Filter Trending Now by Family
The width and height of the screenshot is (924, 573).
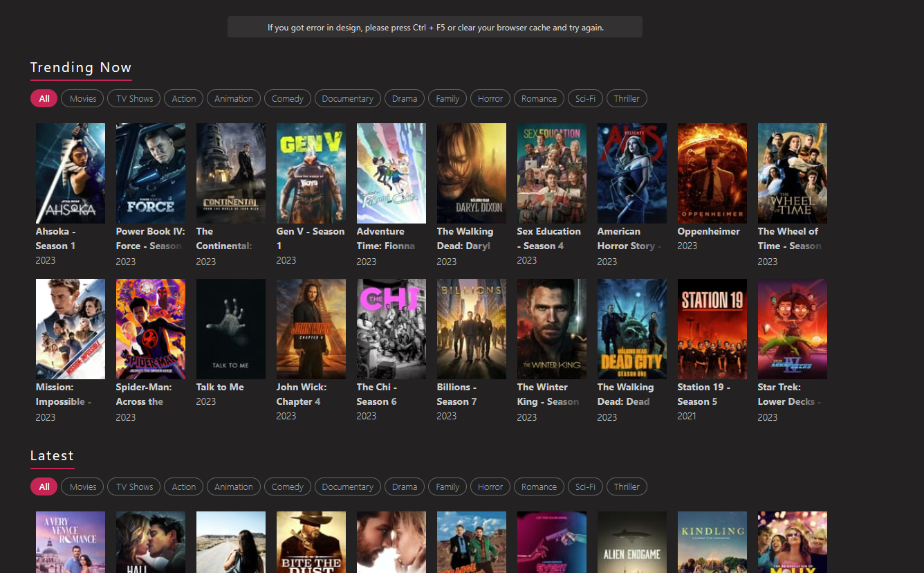[447, 98]
